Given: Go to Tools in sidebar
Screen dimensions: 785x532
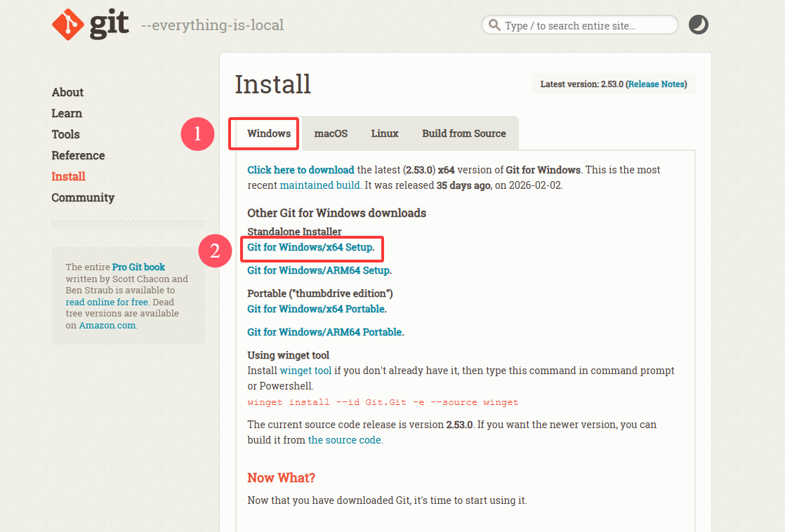Looking at the screenshot, I should click(x=65, y=134).
